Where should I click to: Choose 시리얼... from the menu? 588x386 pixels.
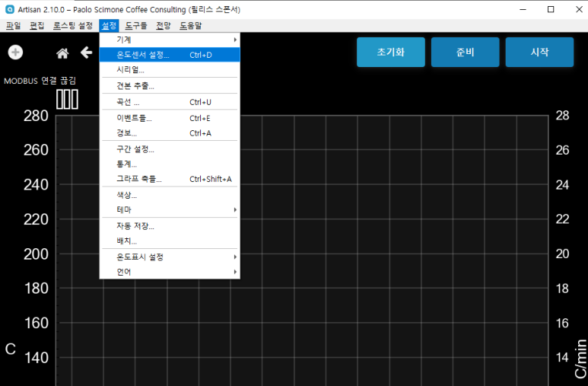coord(170,70)
